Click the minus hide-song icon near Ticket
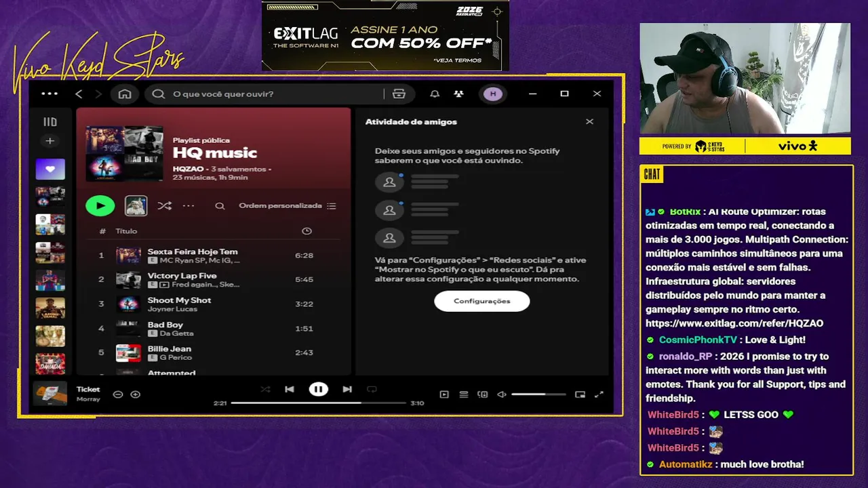Image resolution: width=868 pixels, height=488 pixels. point(118,394)
